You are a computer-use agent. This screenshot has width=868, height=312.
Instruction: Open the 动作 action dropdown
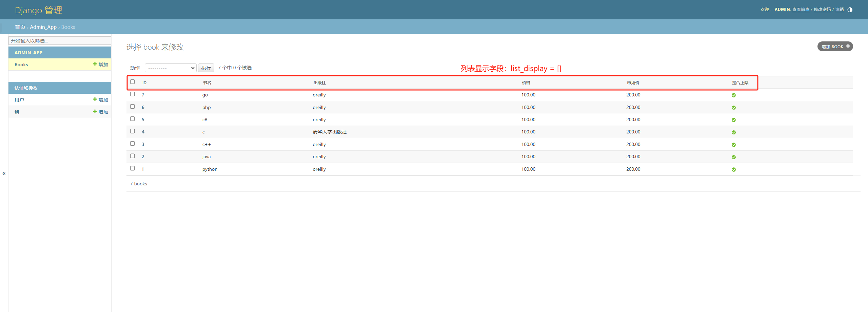pos(171,68)
